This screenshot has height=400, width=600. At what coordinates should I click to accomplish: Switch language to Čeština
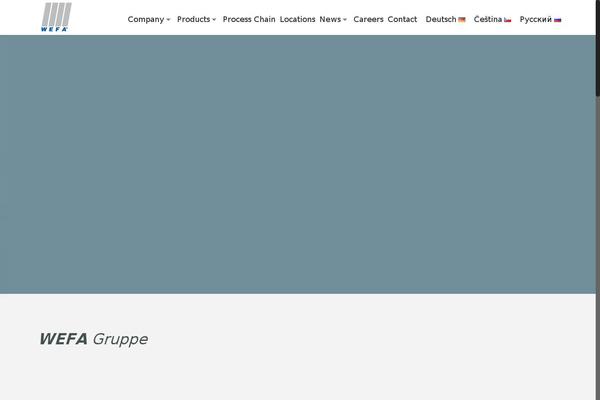[488, 19]
